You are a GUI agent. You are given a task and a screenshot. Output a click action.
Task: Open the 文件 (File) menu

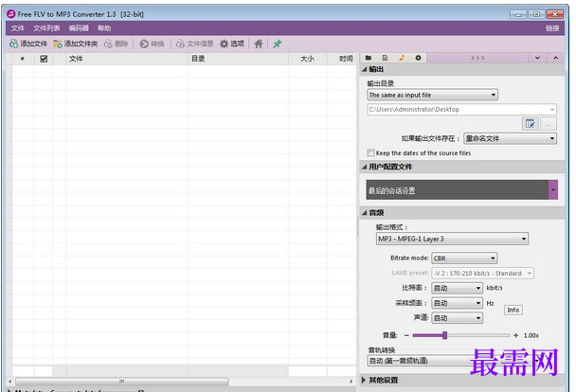pyautogui.click(x=18, y=28)
